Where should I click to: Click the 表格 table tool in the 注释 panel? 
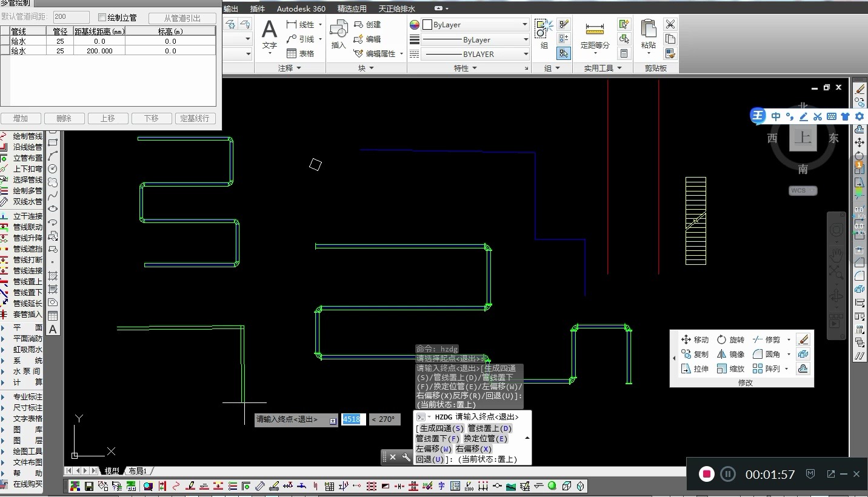(x=301, y=53)
